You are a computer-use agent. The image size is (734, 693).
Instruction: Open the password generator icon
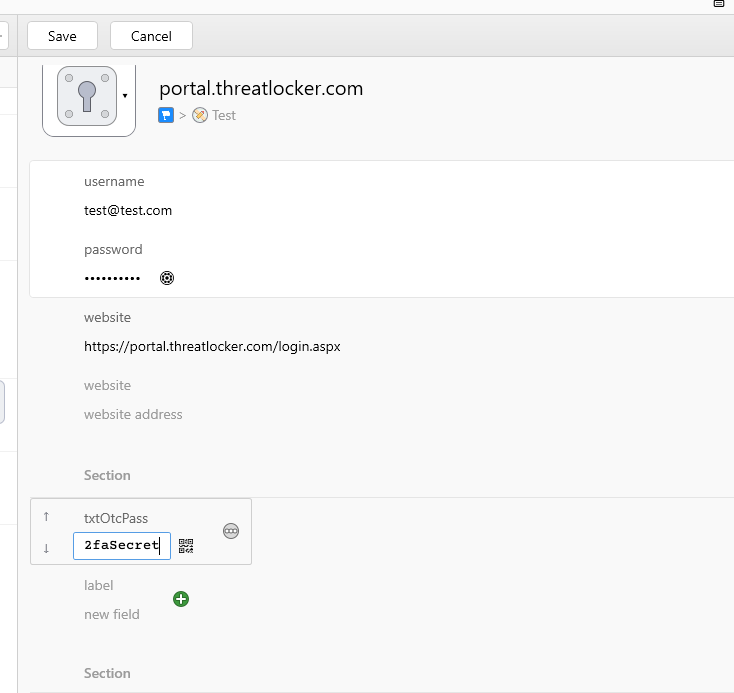pos(167,278)
